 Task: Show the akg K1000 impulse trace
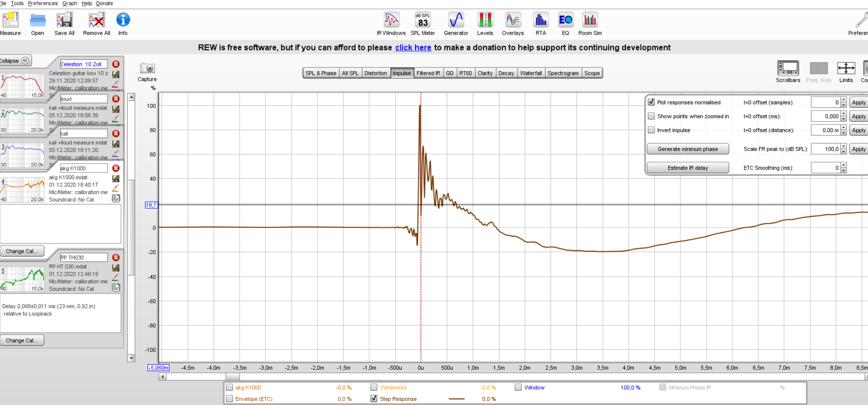point(229,387)
